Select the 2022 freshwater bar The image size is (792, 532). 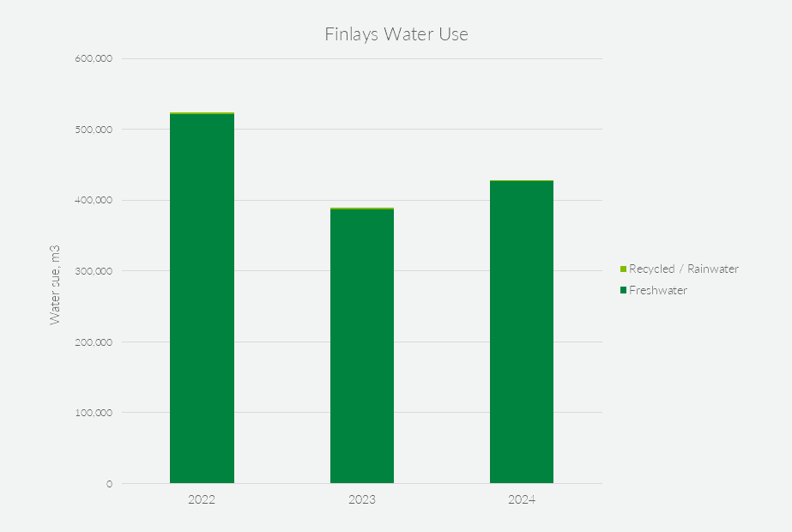202,299
